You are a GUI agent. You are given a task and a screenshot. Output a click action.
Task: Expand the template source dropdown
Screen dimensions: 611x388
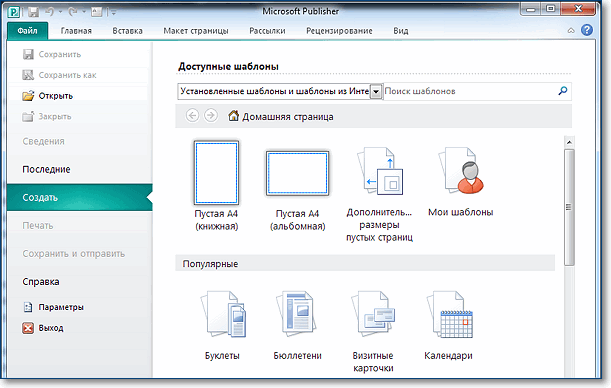click(376, 92)
